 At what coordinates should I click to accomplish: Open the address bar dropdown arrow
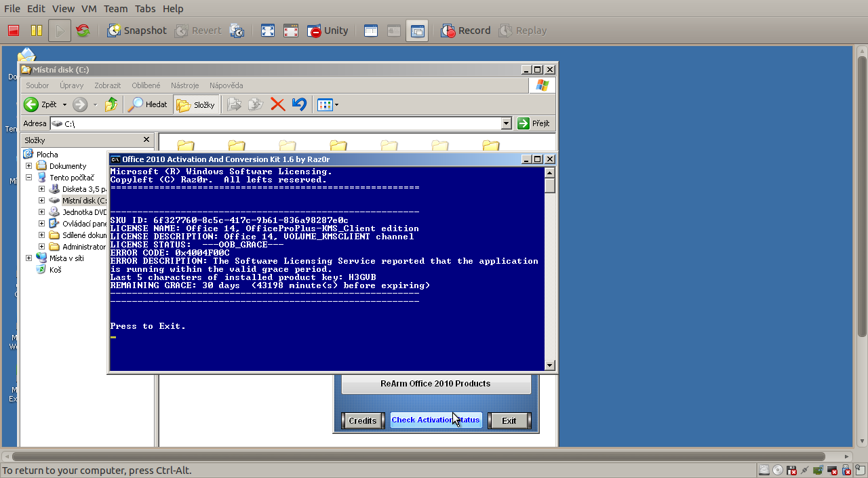click(506, 123)
